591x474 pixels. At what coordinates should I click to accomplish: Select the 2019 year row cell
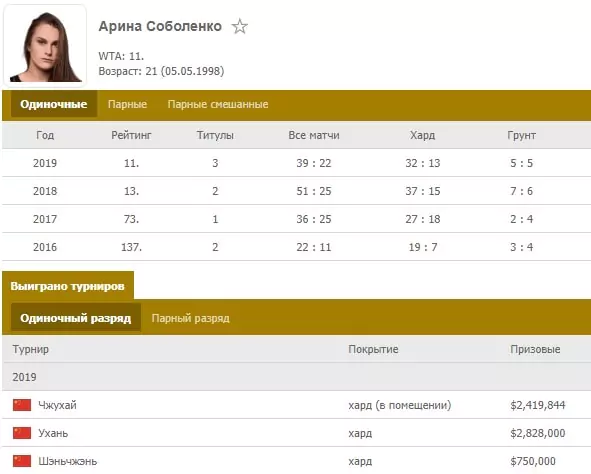point(45,163)
